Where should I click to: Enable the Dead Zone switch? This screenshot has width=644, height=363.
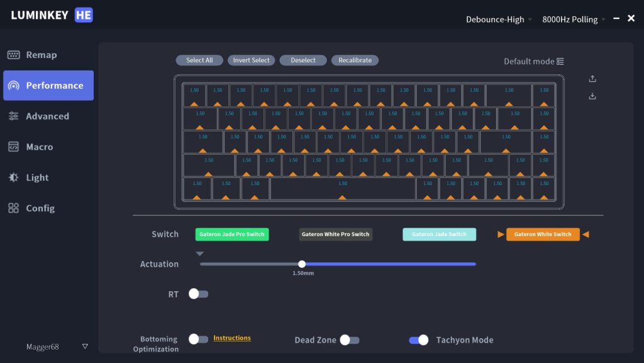(350, 340)
